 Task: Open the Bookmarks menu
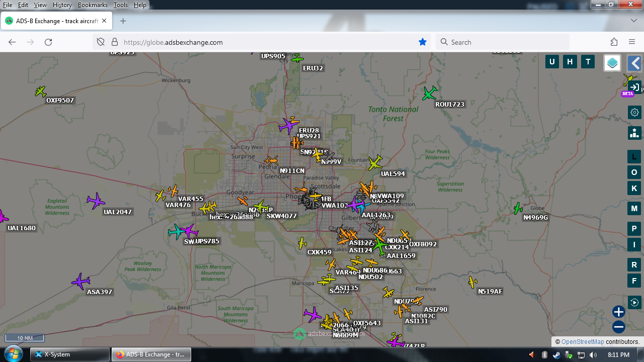pyautogui.click(x=93, y=5)
